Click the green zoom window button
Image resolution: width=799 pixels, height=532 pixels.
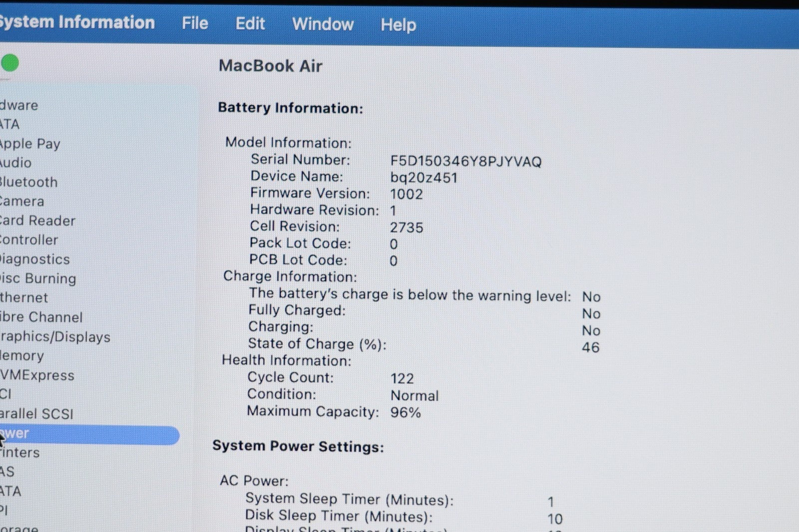10,63
